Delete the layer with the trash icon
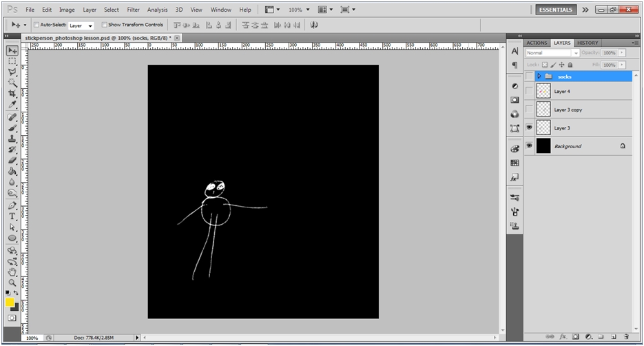 click(626, 336)
